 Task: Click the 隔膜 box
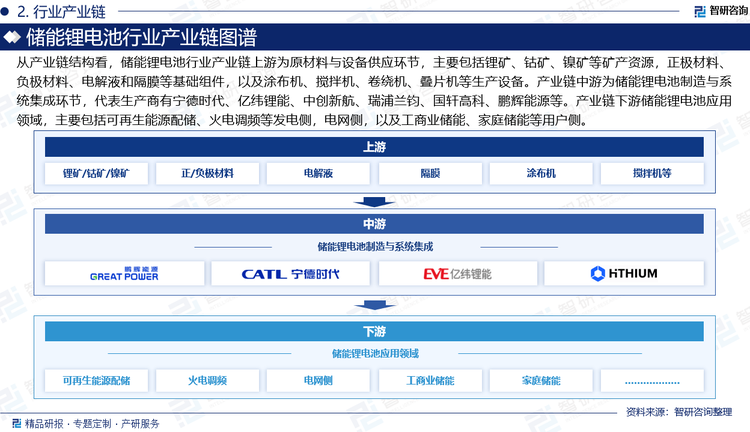[430, 173]
